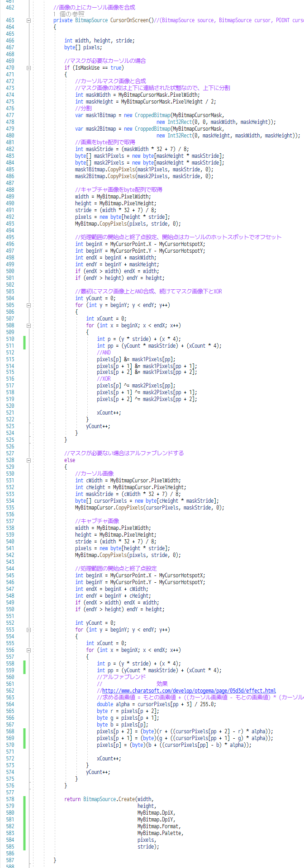This screenshot has width=304, height=868.
Task: Collapse the else block at line 528
Action: click(x=28, y=460)
